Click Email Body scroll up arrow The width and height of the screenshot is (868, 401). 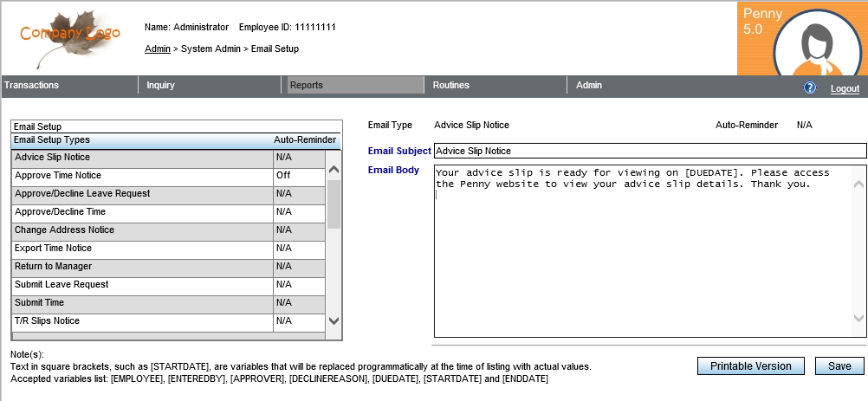858,184
